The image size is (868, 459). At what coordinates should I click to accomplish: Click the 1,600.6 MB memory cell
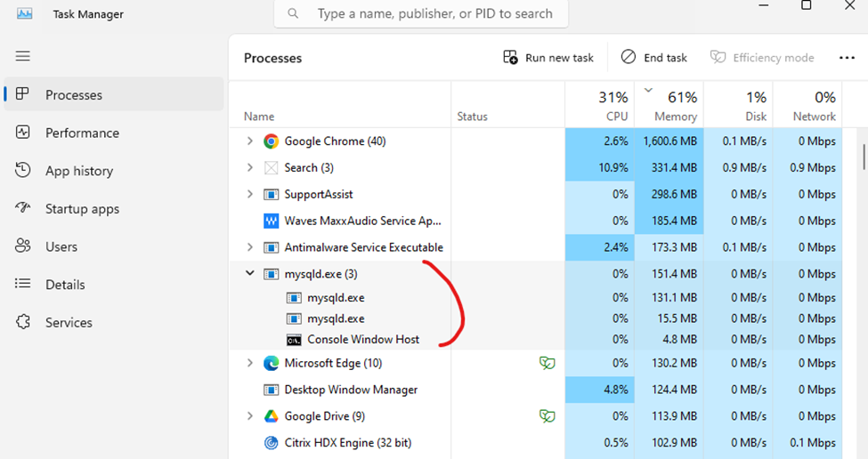coord(669,141)
